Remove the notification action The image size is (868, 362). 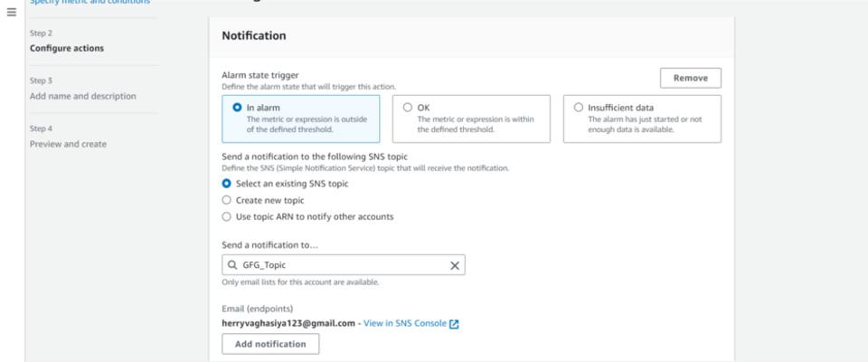coord(690,78)
